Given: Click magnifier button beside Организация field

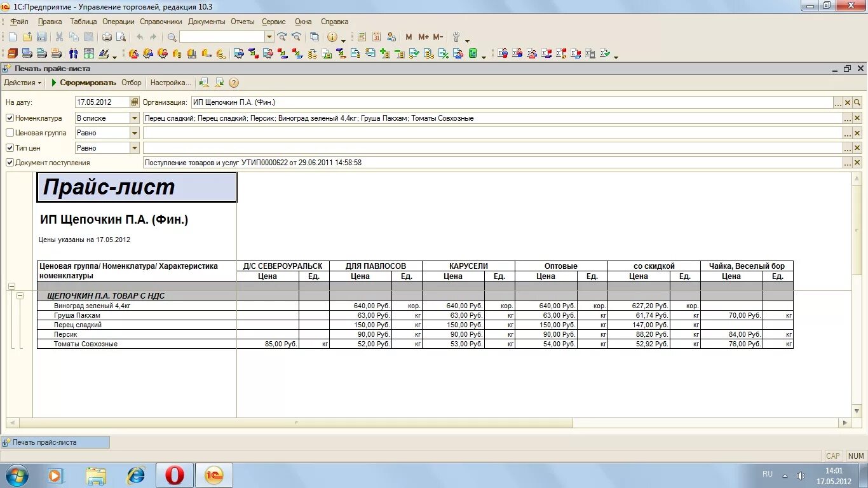Looking at the screenshot, I should pyautogui.click(x=857, y=102).
